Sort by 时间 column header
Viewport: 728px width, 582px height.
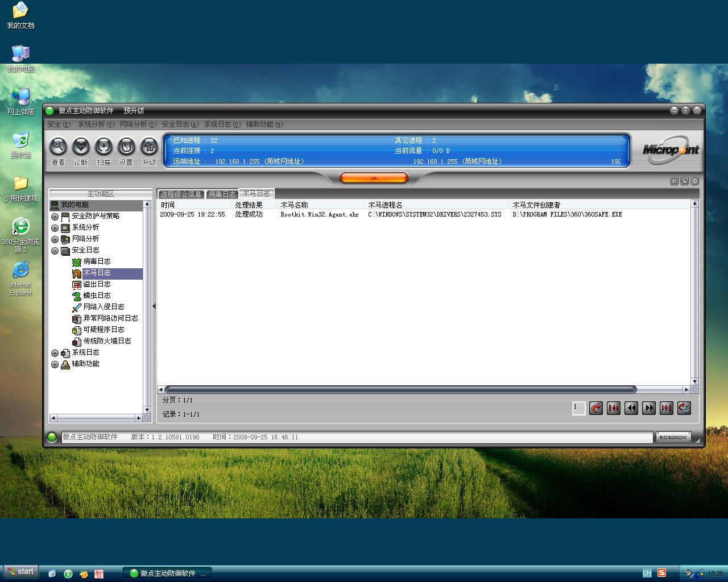click(x=195, y=205)
